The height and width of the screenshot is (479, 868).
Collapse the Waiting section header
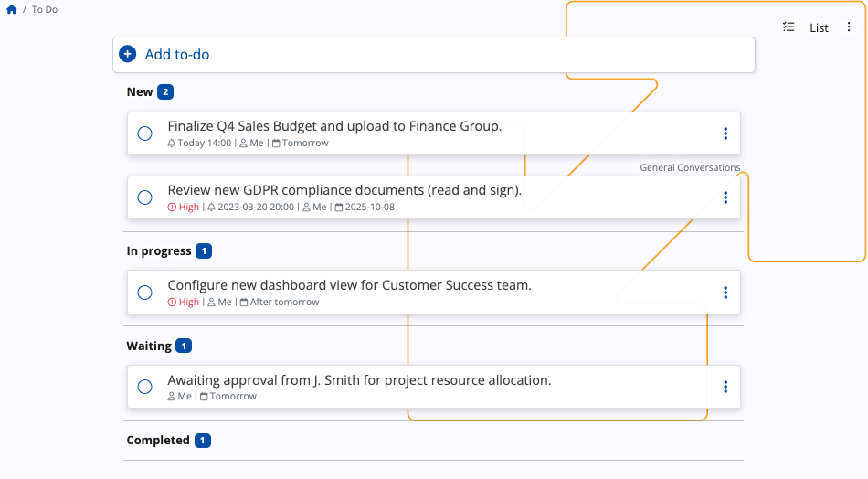[149, 346]
